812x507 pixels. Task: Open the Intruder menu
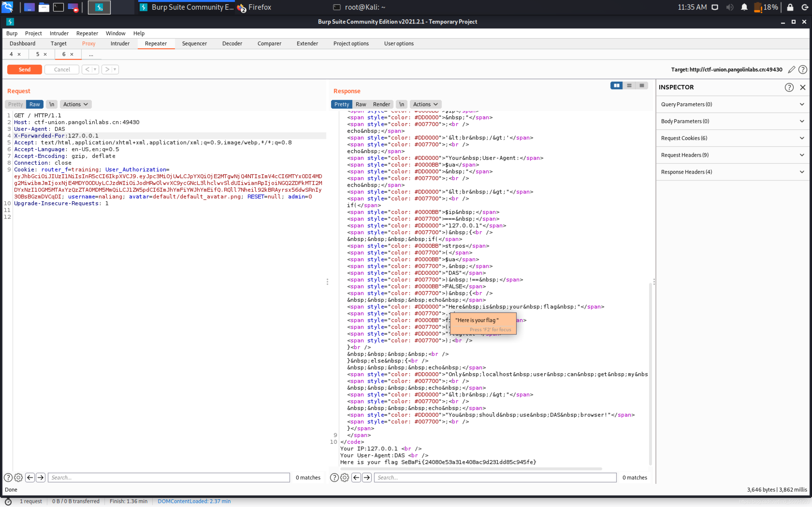tap(59, 33)
